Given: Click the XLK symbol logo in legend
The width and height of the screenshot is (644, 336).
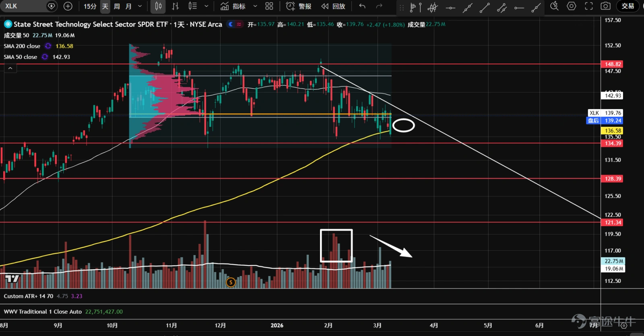Looking at the screenshot, I should pyautogui.click(x=8, y=24).
